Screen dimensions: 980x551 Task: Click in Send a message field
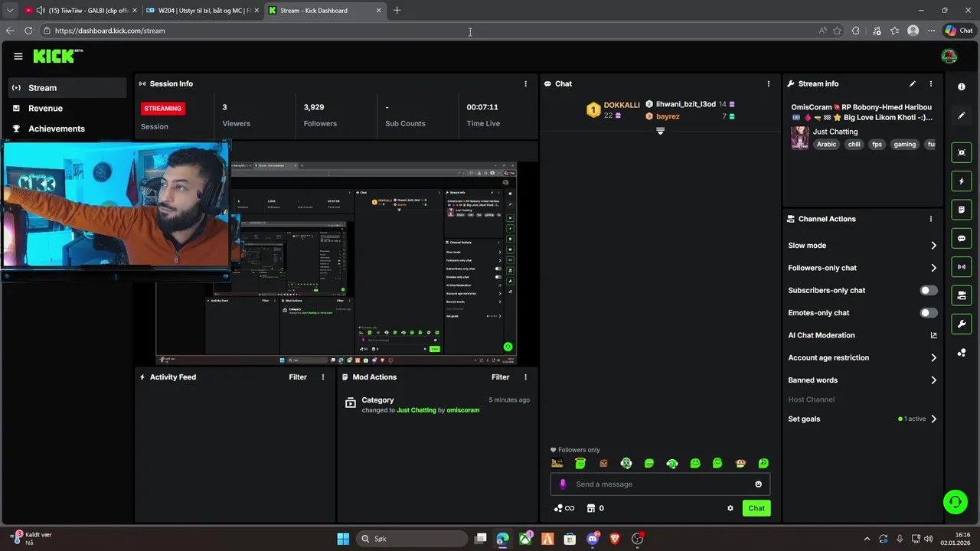(660, 484)
